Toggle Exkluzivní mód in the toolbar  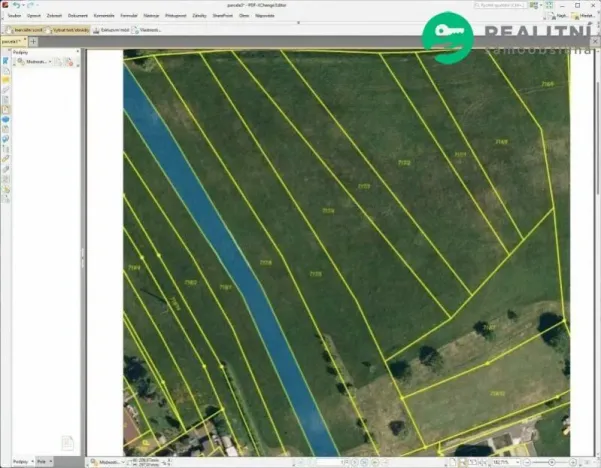(112, 30)
